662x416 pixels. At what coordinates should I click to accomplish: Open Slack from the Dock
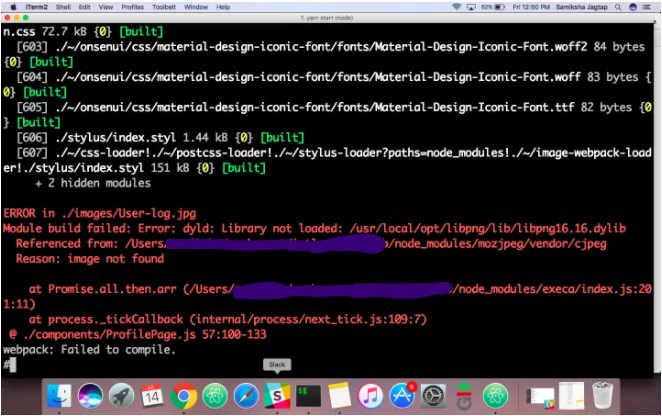click(277, 396)
